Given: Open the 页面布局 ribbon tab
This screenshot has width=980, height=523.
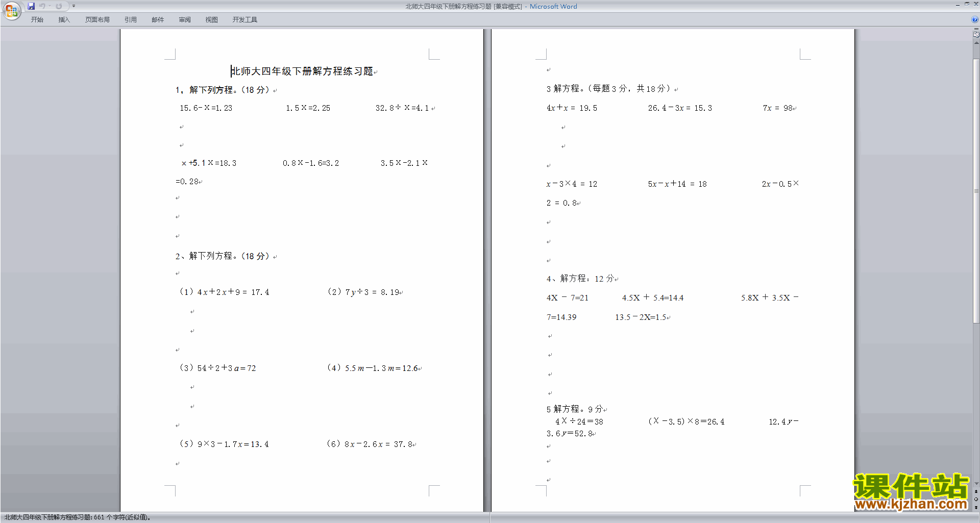Looking at the screenshot, I should 97,20.
